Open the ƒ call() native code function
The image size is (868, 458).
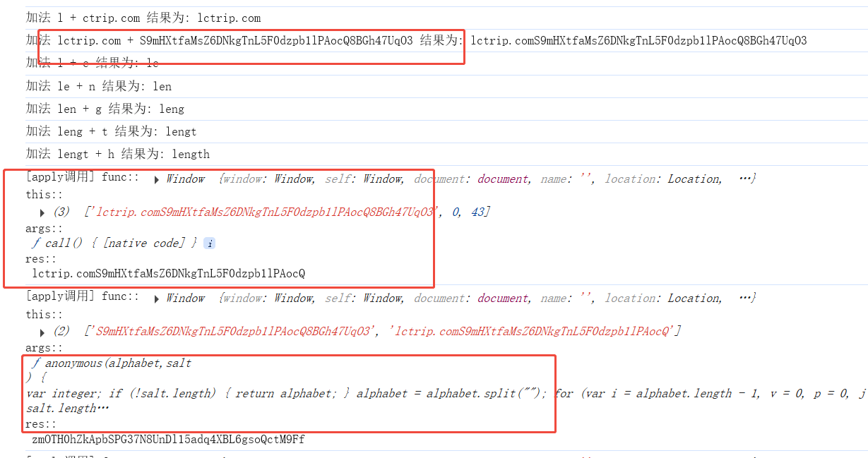(x=114, y=243)
